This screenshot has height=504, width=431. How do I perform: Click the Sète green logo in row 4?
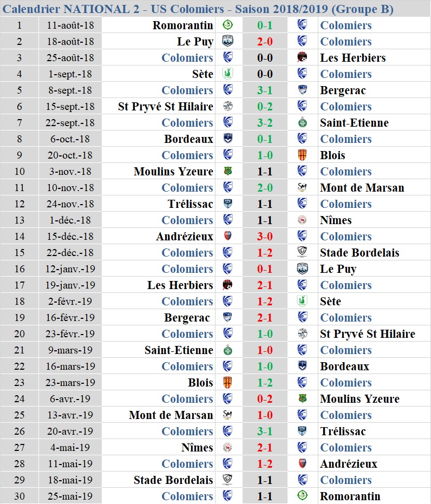[228, 74]
